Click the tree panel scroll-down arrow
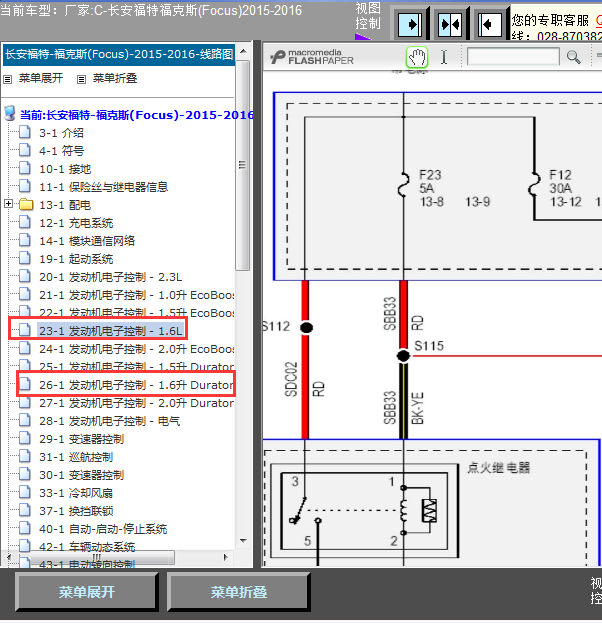The height and width of the screenshot is (623, 602). click(243, 541)
